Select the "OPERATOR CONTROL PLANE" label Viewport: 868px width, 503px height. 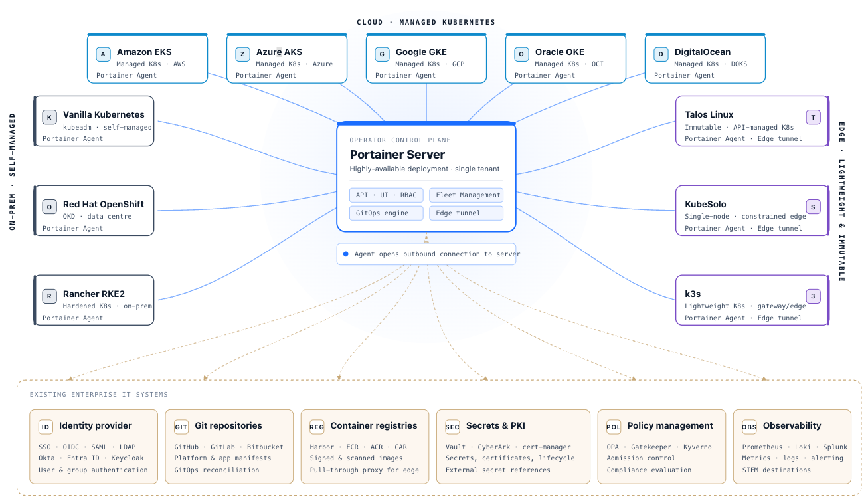coord(400,140)
